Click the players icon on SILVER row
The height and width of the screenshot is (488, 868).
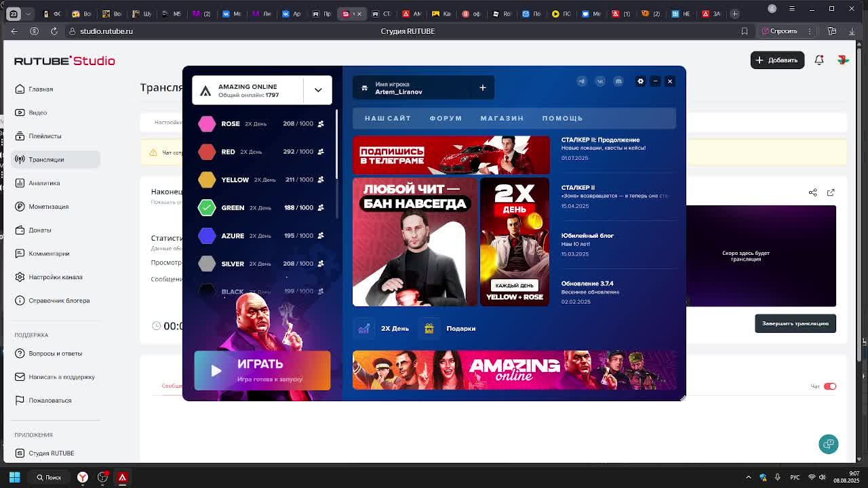click(x=321, y=264)
